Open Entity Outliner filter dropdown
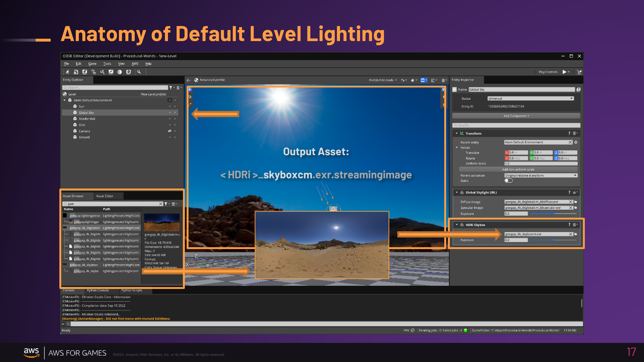The height and width of the screenshot is (362, 644). [x=172, y=88]
